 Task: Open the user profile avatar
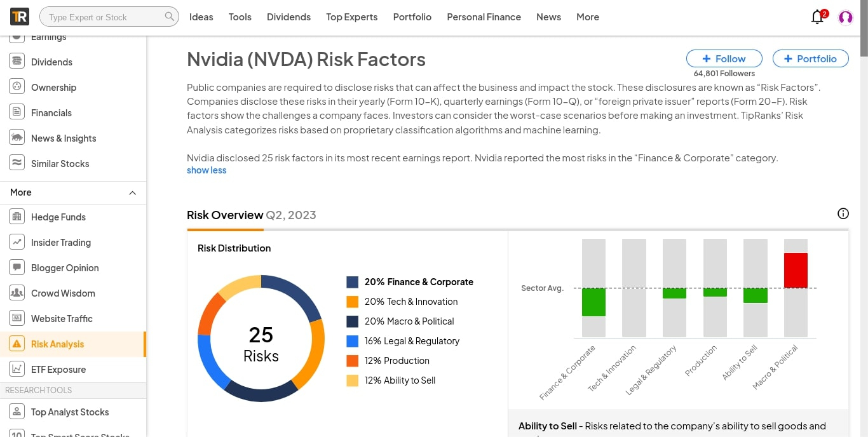(x=845, y=17)
